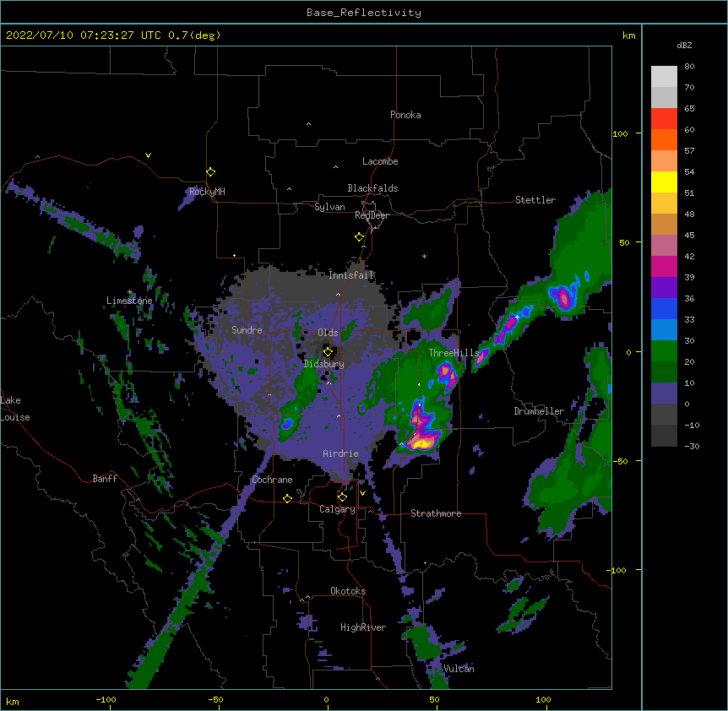The image size is (728, 711).
Task: Click the Vulcan label
Action: [459, 669]
